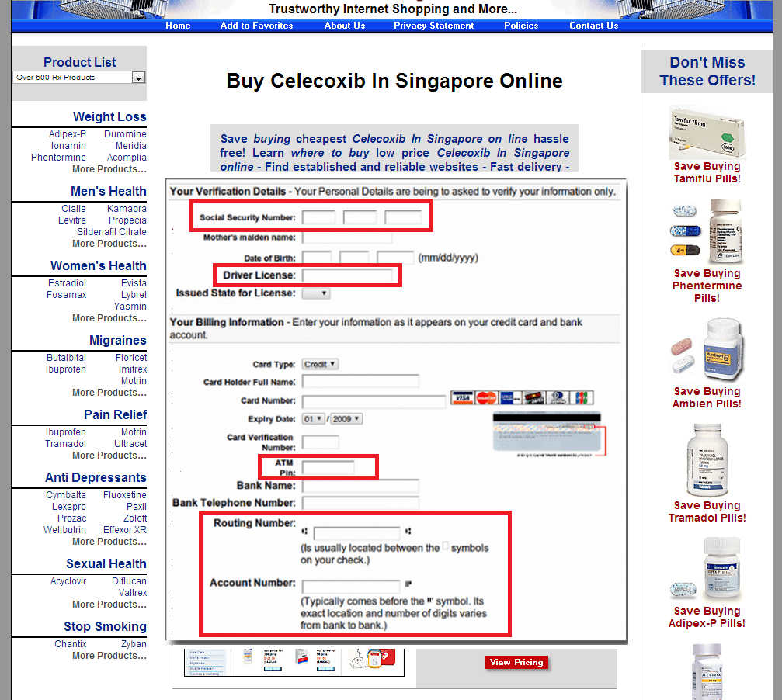Click the Routing Number input field
This screenshot has width=782, height=700.
pyautogui.click(x=356, y=534)
